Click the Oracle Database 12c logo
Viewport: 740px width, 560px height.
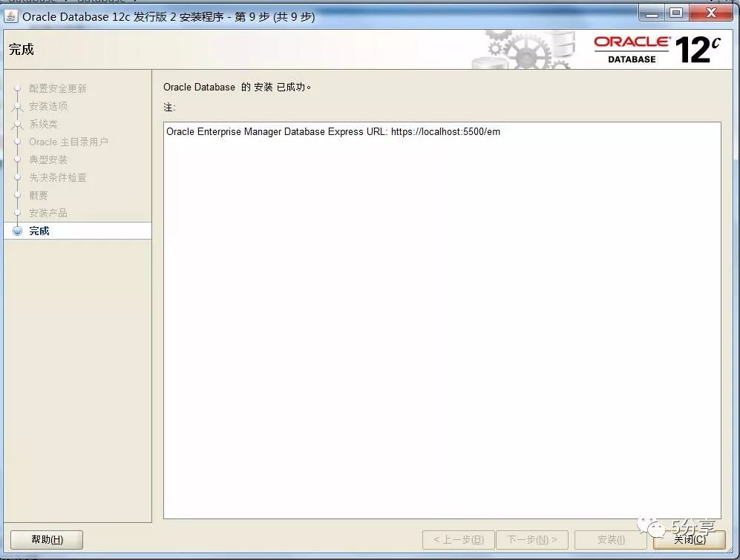(656, 50)
